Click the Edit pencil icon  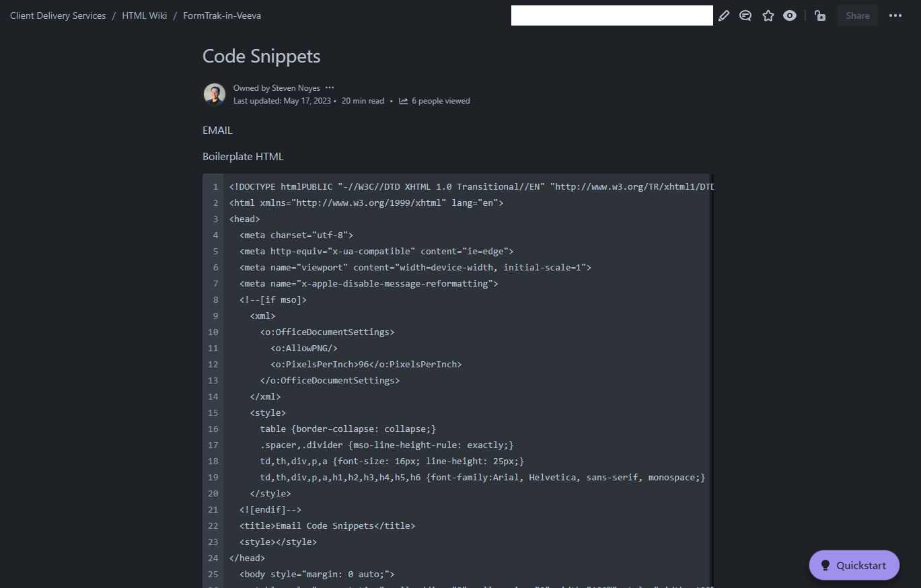[724, 15]
